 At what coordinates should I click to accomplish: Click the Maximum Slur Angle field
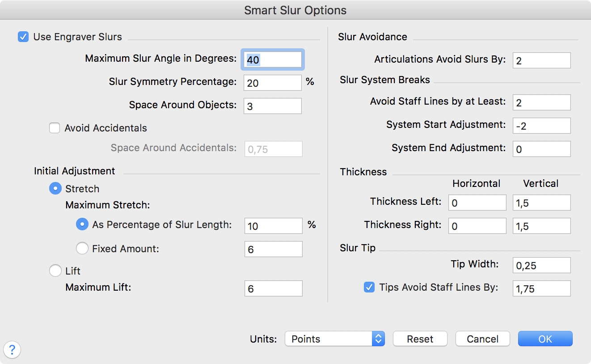273,59
